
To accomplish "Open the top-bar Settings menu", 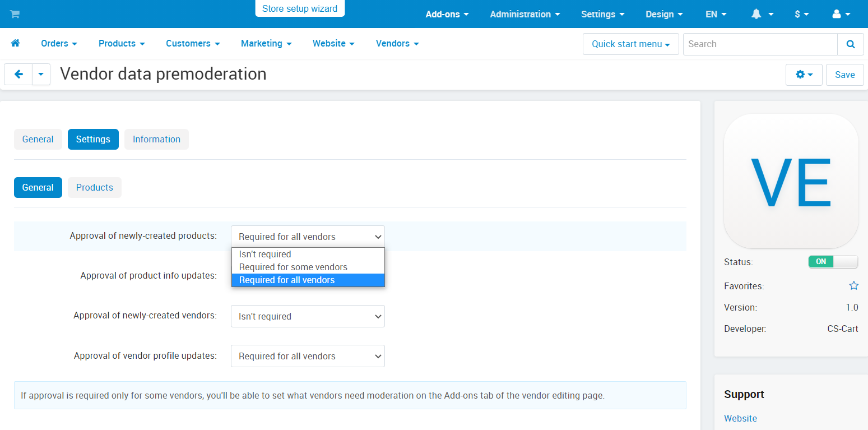I will click(x=602, y=14).
